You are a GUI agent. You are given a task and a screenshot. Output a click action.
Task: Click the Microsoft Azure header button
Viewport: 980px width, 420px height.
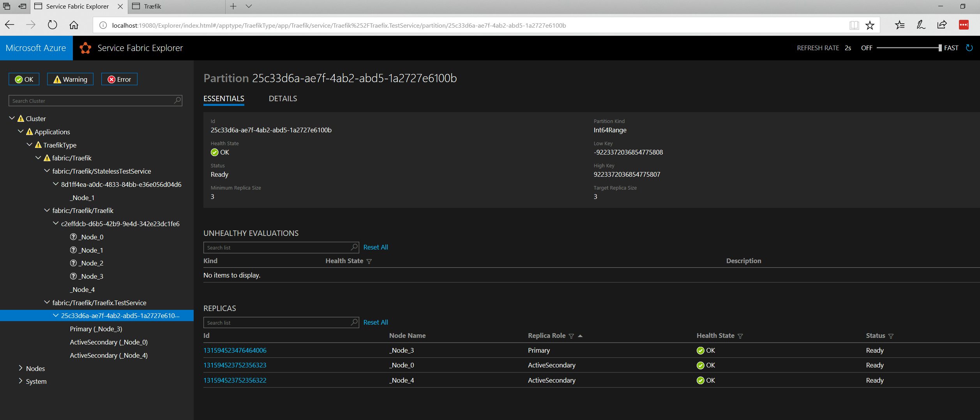tap(36, 48)
